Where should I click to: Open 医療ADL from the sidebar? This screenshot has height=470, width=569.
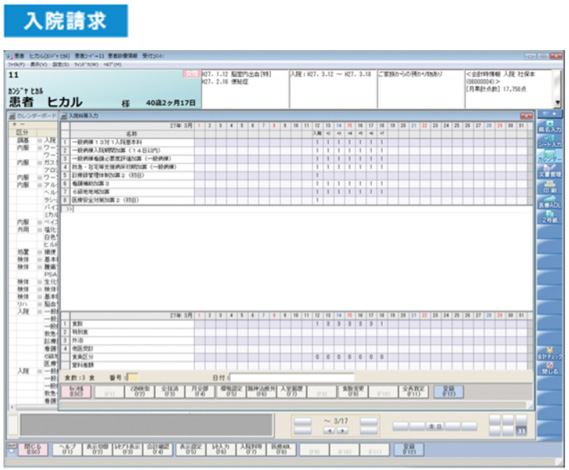(549, 202)
